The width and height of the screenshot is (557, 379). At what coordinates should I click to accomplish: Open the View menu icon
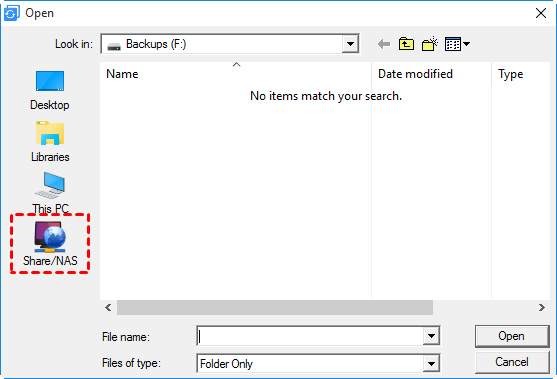tap(453, 44)
